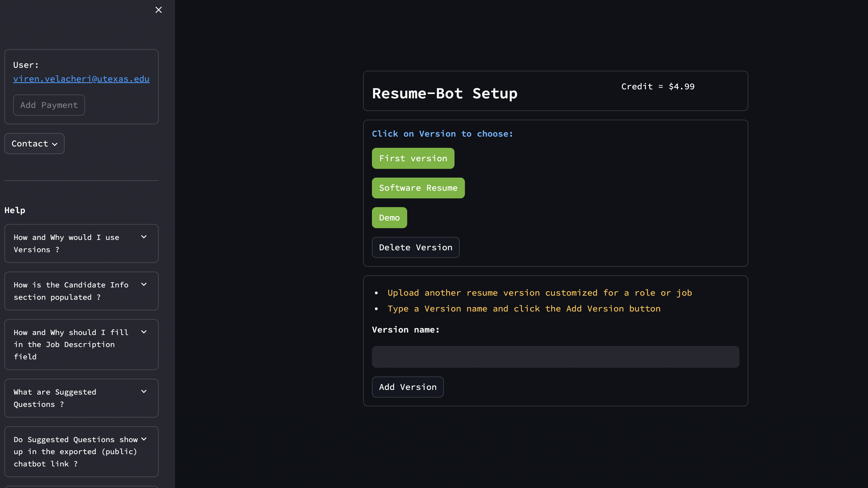Image resolution: width=868 pixels, height=488 pixels.
Task: Click the Delete Version button
Action: (415, 247)
